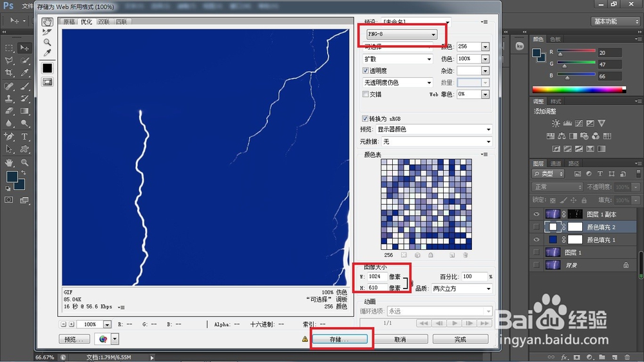The image size is (644, 362).
Task: Select the Zoom tool in Save for Web dialog
Action: click(47, 43)
